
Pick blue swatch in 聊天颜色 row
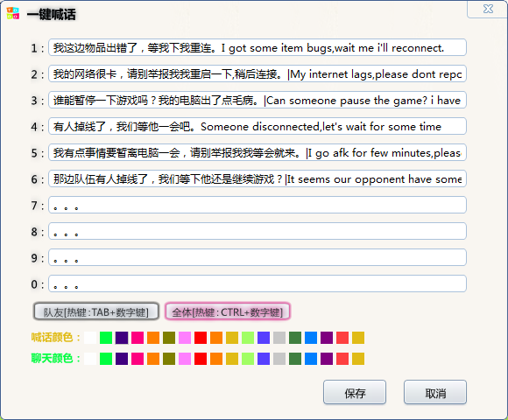click(311, 359)
